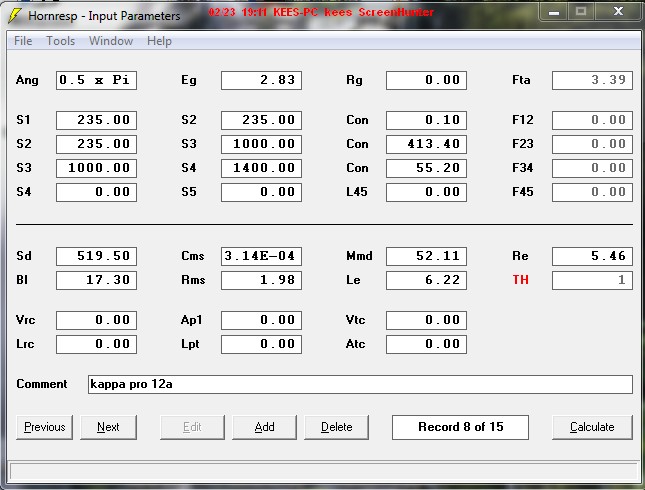Screen dimensions: 645x490
Task: Select the S3 field in the second column
Action: point(261,144)
